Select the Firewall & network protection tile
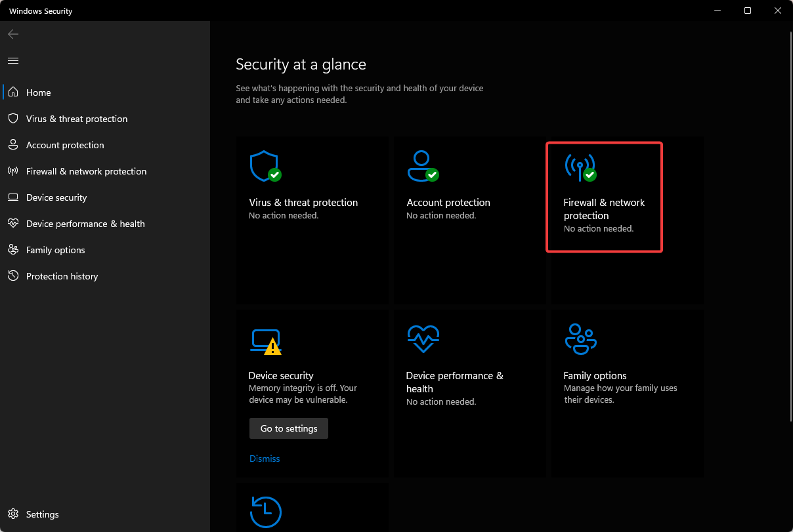This screenshot has width=793, height=532. tap(604, 197)
